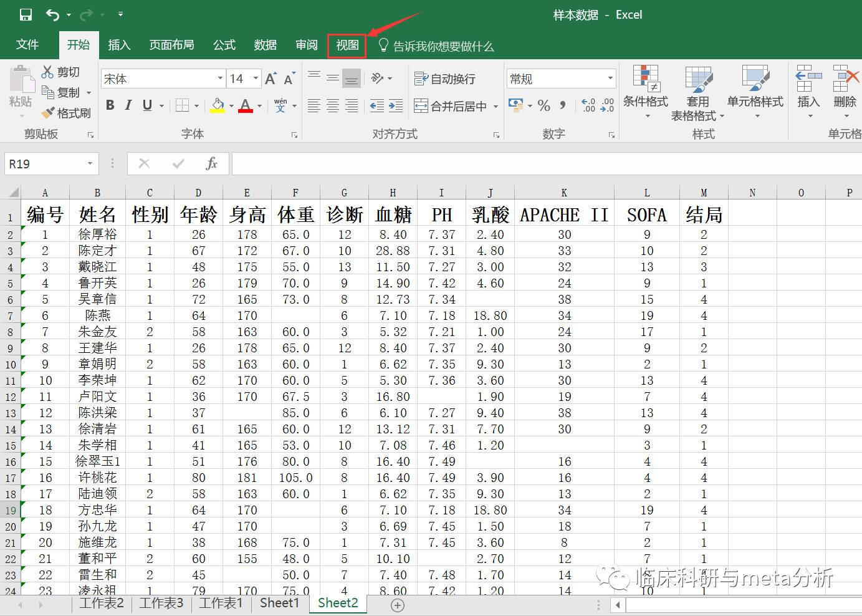Click inside the formula bar

(547, 164)
